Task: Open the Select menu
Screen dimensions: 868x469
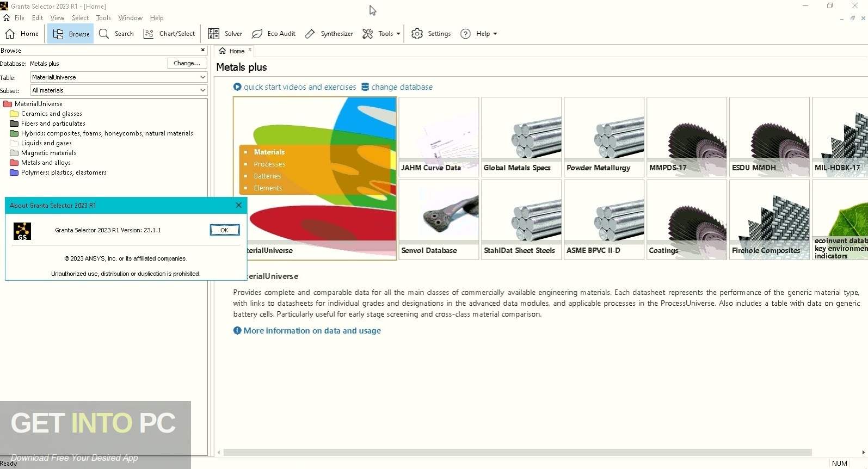Action: (80, 18)
